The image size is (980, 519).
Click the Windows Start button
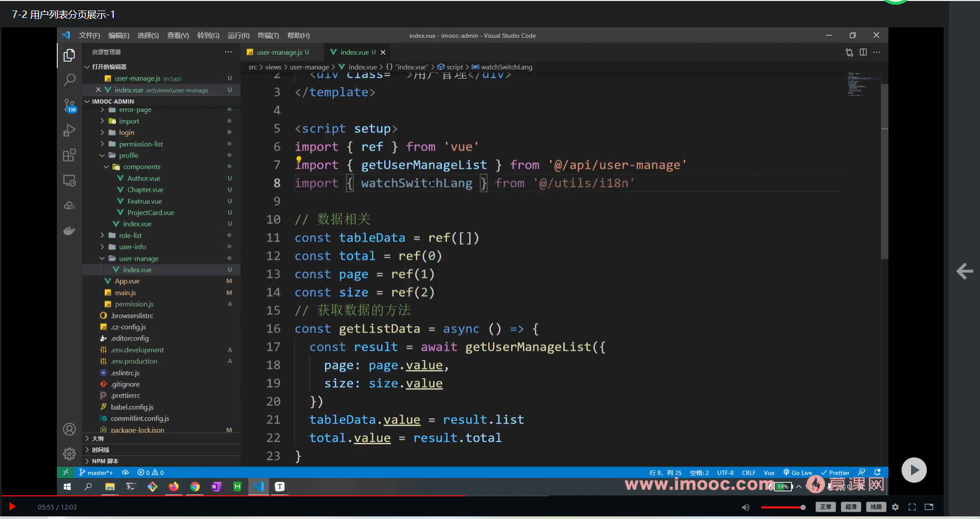coord(67,487)
